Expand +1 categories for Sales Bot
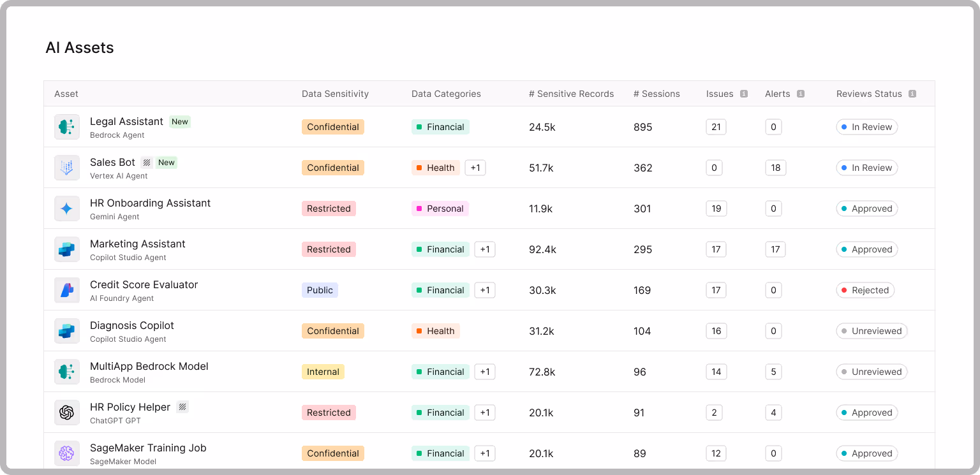The image size is (980, 475). tap(475, 168)
